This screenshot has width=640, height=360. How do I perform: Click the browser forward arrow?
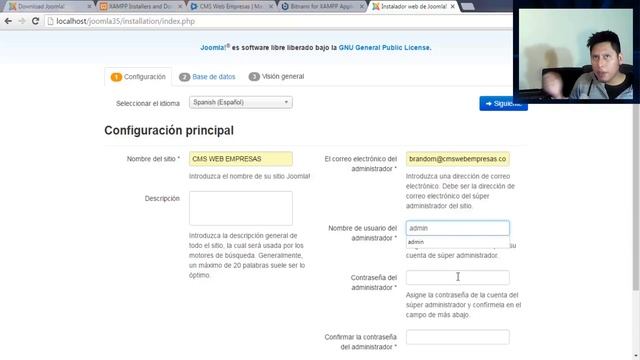pos(22,21)
